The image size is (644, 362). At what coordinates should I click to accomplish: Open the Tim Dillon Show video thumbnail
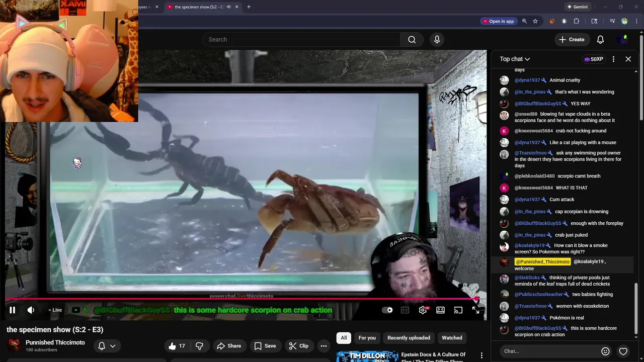tap(367, 356)
